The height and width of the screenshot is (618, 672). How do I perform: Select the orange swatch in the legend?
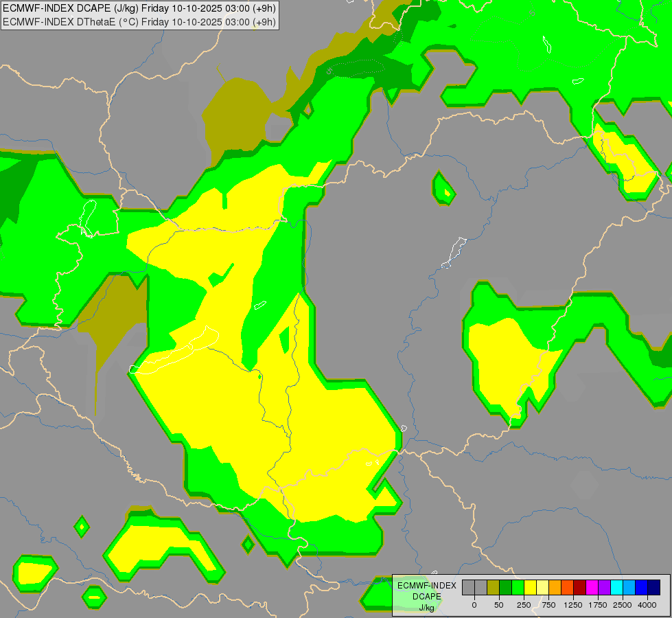click(555, 587)
